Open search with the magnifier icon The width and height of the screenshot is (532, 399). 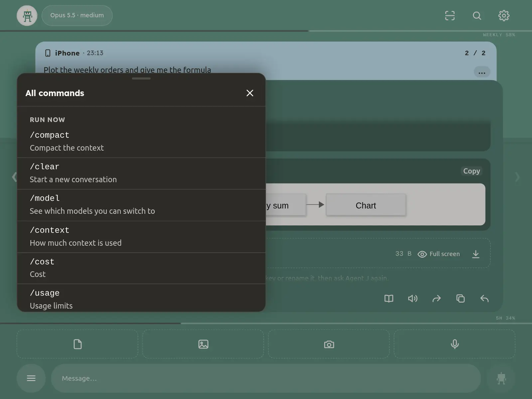[x=477, y=16]
